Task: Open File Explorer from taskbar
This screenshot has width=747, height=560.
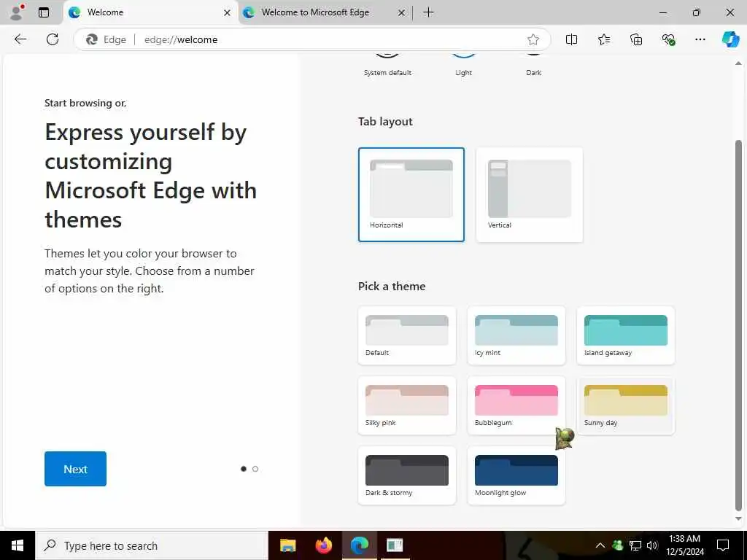Action: pyautogui.click(x=287, y=545)
